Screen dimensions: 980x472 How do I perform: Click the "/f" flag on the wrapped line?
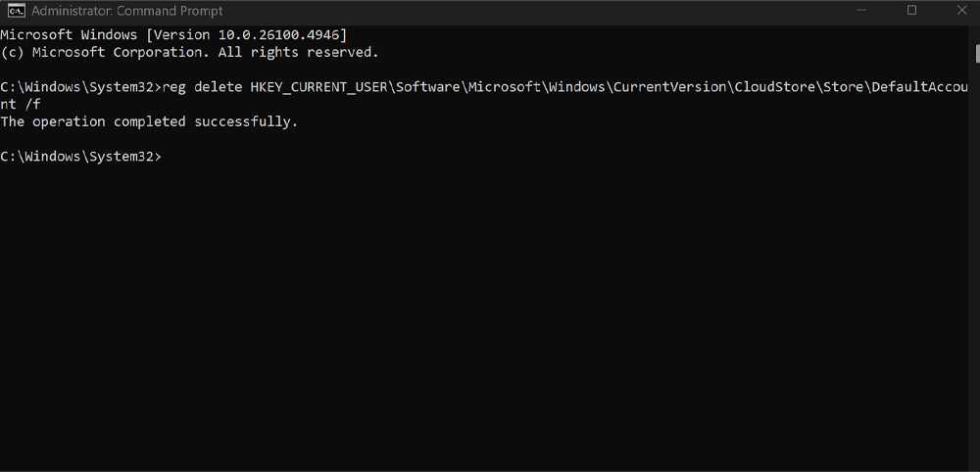[32, 105]
